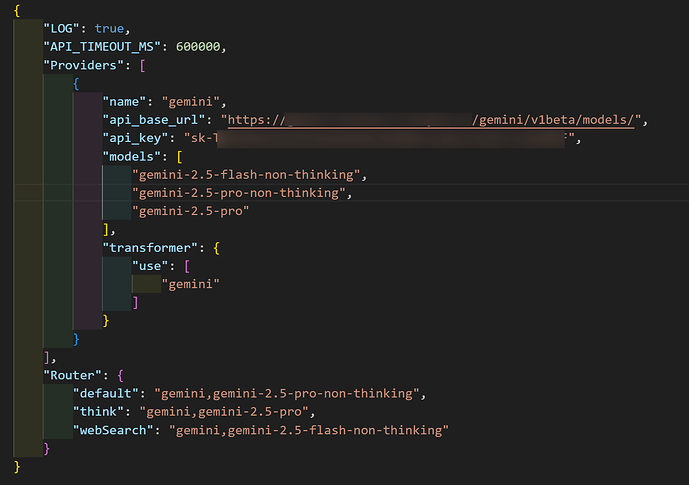Click the "transformer" key
Image resolution: width=689 pixels, height=485 pixels.
pyautogui.click(x=150, y=248)
